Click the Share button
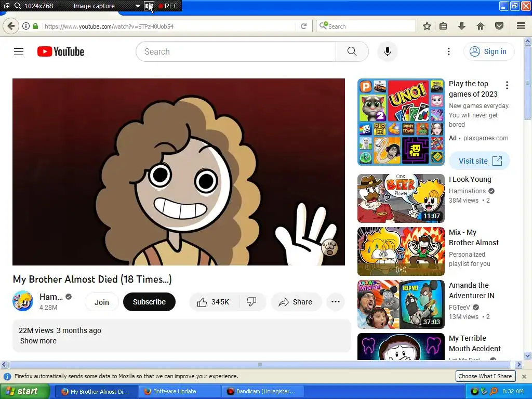Image resolution: width=532 pixels, height=399 pixels. tap(296, 302)
